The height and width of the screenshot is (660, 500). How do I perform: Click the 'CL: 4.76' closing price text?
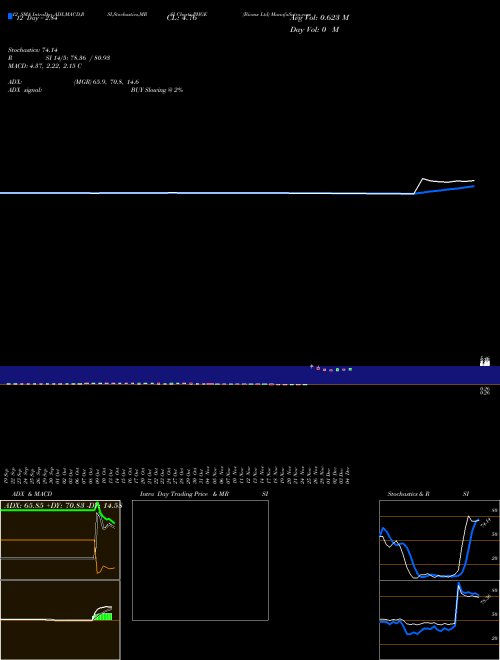pyautogui.click(x=182, y=18)
